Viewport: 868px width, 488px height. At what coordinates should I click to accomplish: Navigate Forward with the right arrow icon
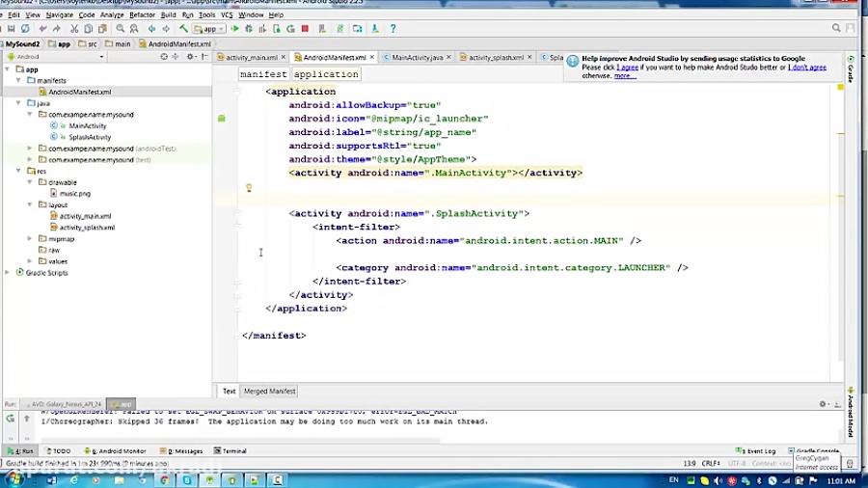[166, 28]
